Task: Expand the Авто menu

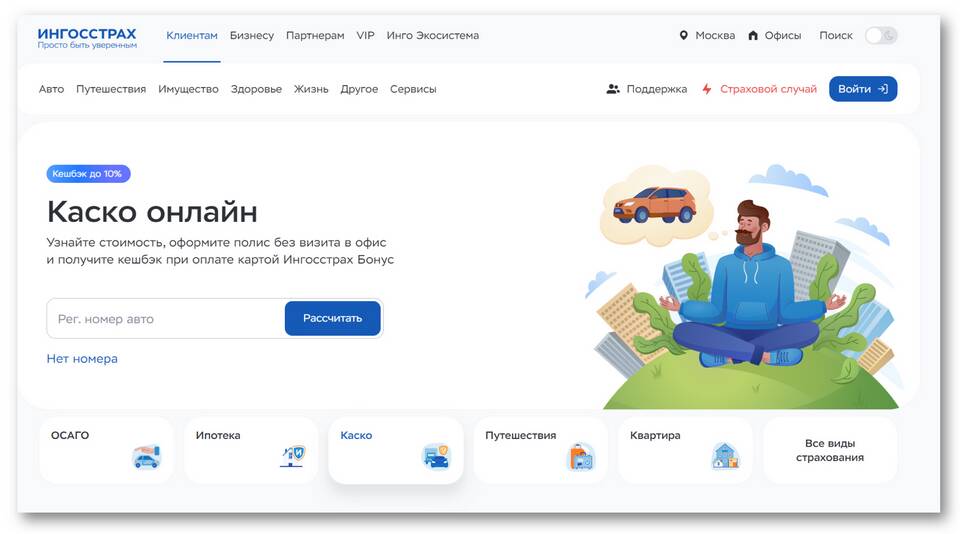Action: [51, 89]
